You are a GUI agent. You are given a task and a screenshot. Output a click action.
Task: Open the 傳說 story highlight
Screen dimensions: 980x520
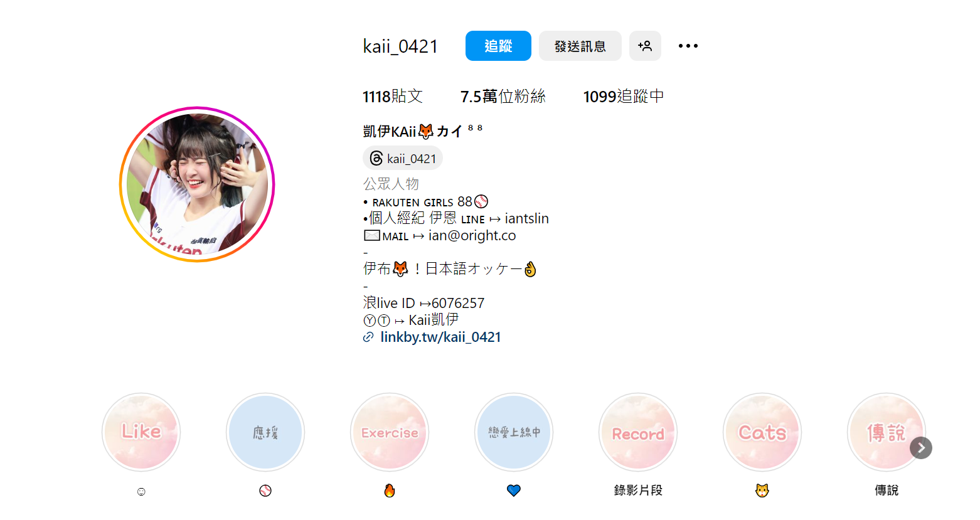point(887,432)
